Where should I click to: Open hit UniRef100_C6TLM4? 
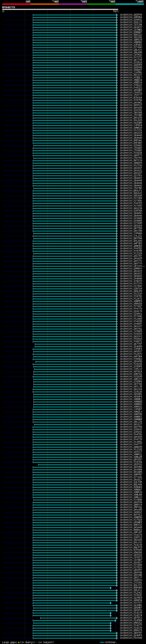tap(131, 25)
